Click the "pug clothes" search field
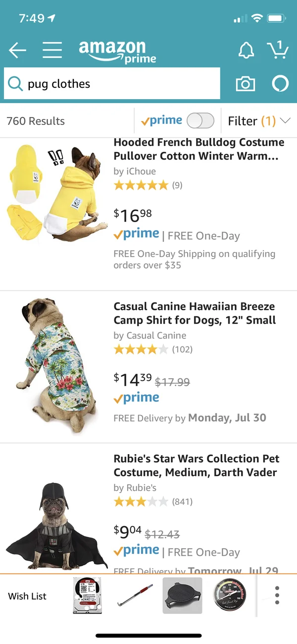This screenshot has width=297, height=644. pyautogui.click(x=119, y=84)
